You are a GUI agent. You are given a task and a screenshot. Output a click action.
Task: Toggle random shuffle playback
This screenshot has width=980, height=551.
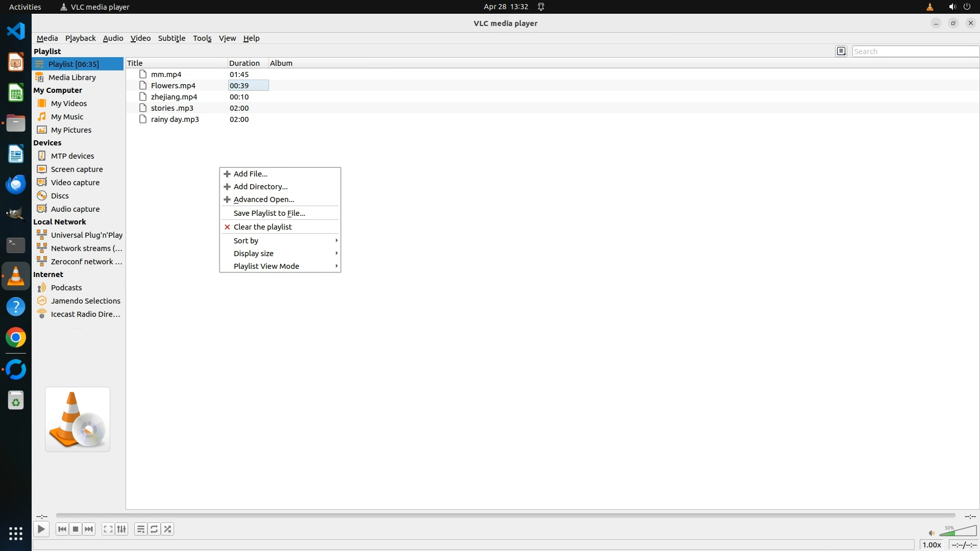168,529
